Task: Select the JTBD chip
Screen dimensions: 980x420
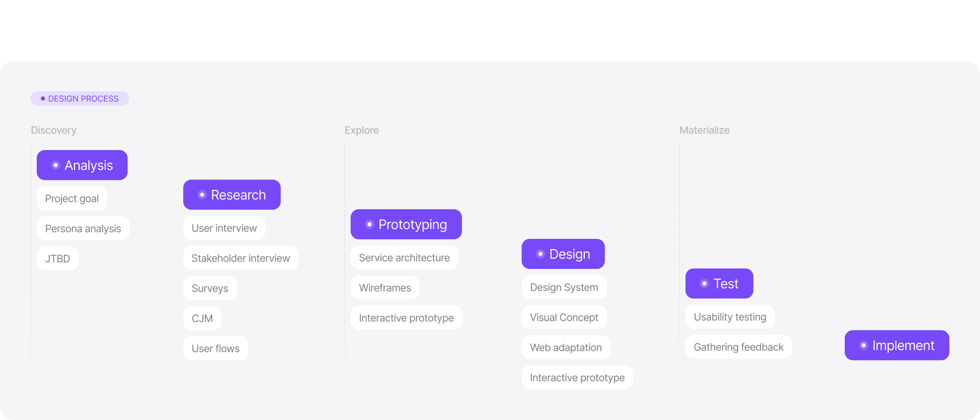Action: [58, 259]
